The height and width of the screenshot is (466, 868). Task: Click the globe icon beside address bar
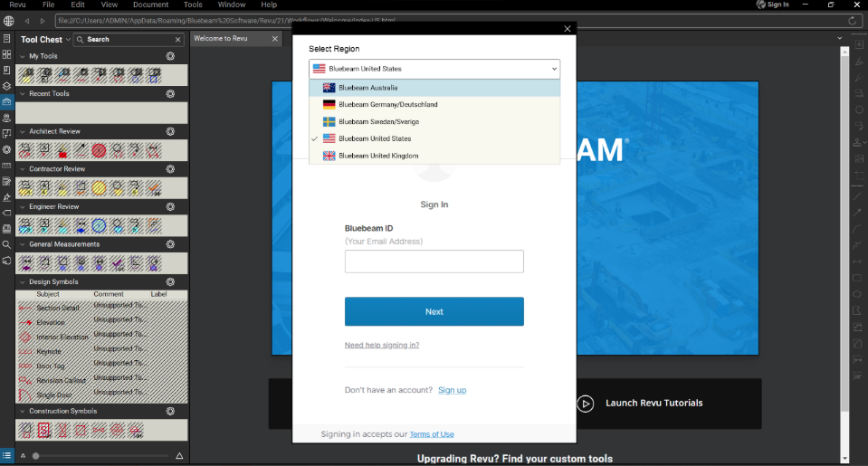(x=10, y=20)
